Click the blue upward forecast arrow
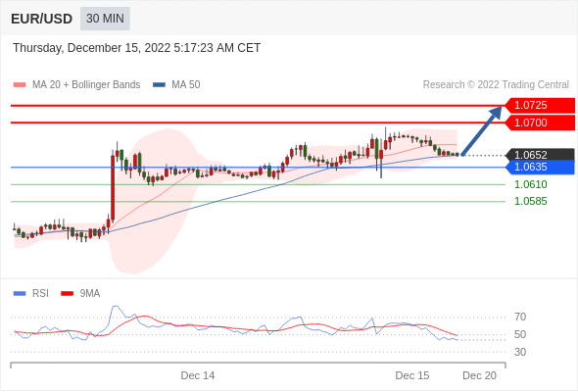The image size is (578, 392). pyautogui.click(x=481, y=131)
